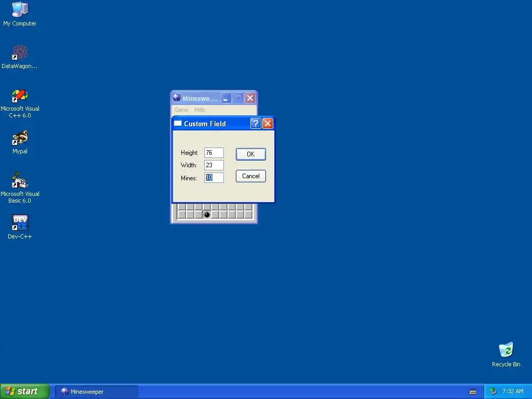Click the context help question mark button
The height and width of the screenshot is (399, 532).
click(x=256, y=124)
